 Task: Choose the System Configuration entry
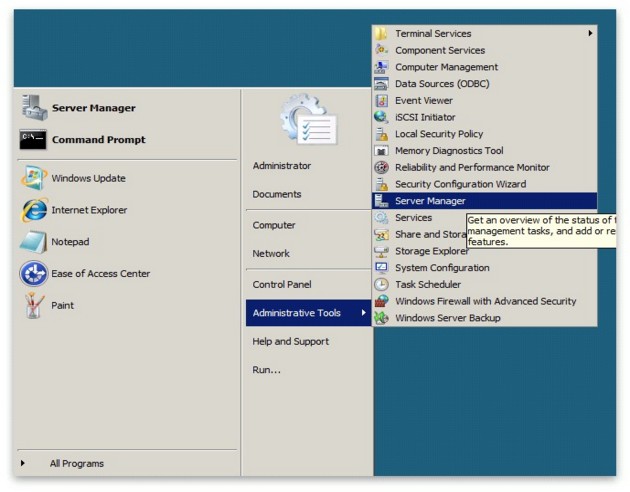pyautogui.click(x=485, y=267)
